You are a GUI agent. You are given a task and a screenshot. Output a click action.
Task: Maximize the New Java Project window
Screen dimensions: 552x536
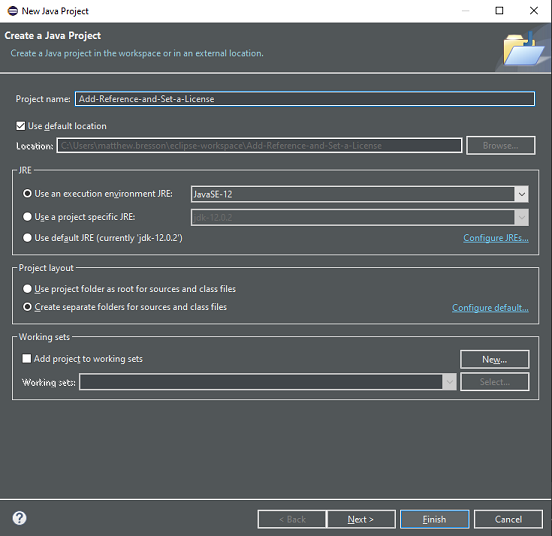pos(499,11)
